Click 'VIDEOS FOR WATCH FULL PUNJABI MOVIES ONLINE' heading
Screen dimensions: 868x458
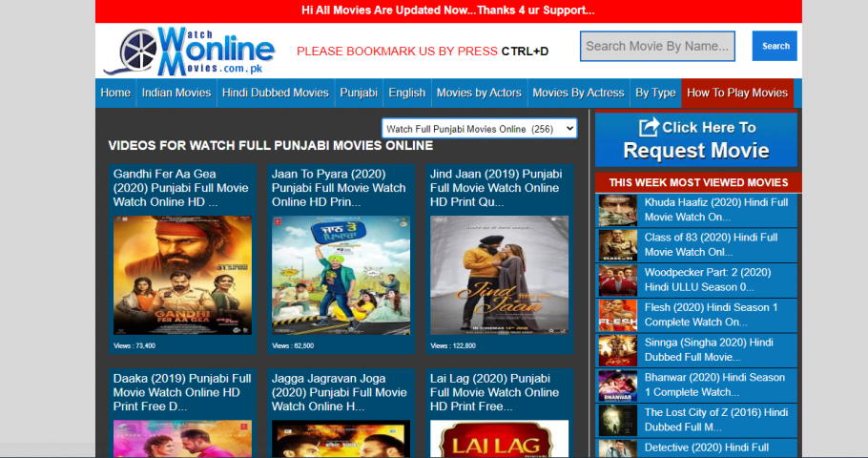coord(271,146)
